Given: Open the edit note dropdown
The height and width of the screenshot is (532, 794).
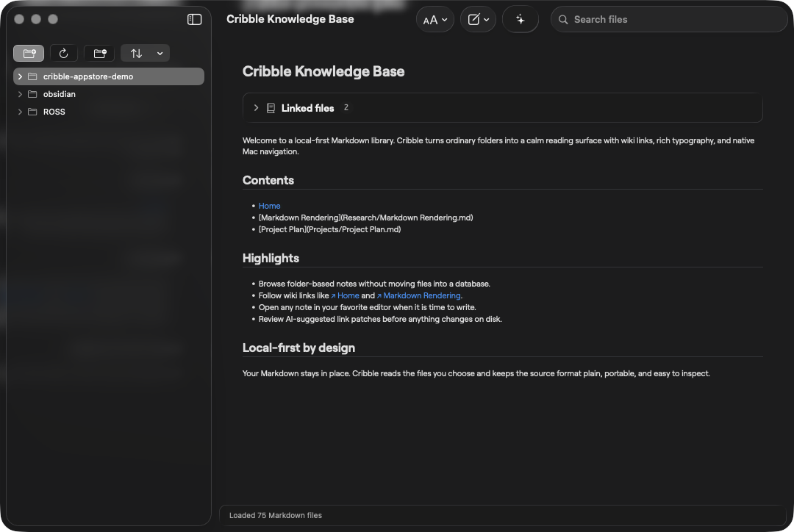Looking at the screenshot, I should pyautogui.click(x=478, y=20).
